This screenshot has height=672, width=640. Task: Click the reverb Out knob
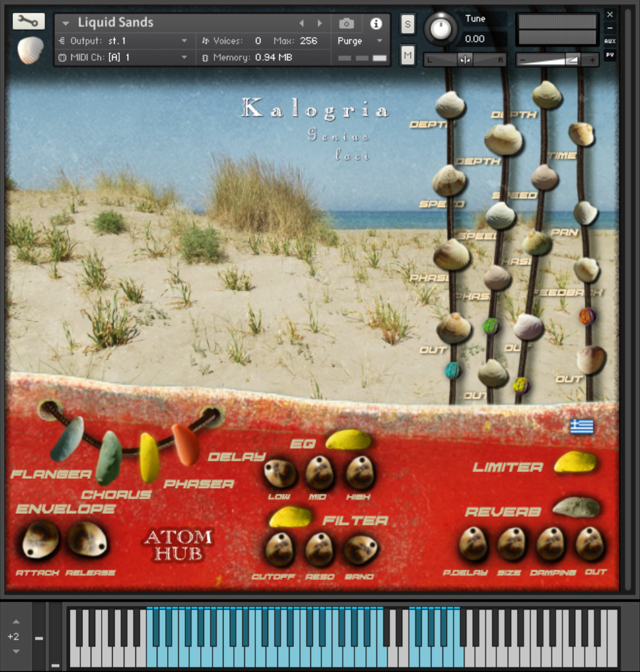coord(590,544)
